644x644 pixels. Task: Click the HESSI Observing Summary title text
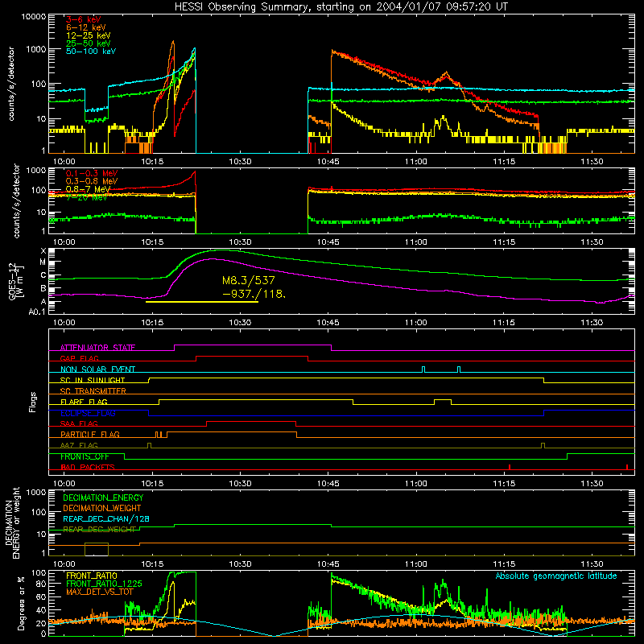(x=341, y=6)
